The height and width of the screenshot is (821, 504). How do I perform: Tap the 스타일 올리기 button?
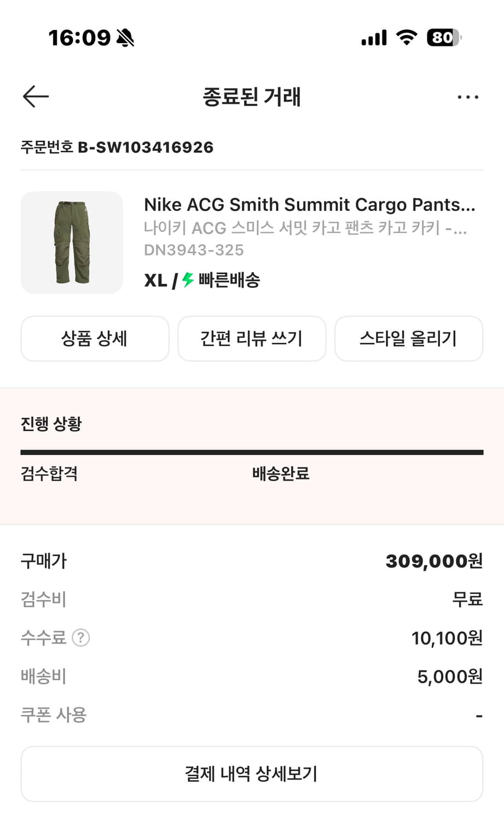408,339
